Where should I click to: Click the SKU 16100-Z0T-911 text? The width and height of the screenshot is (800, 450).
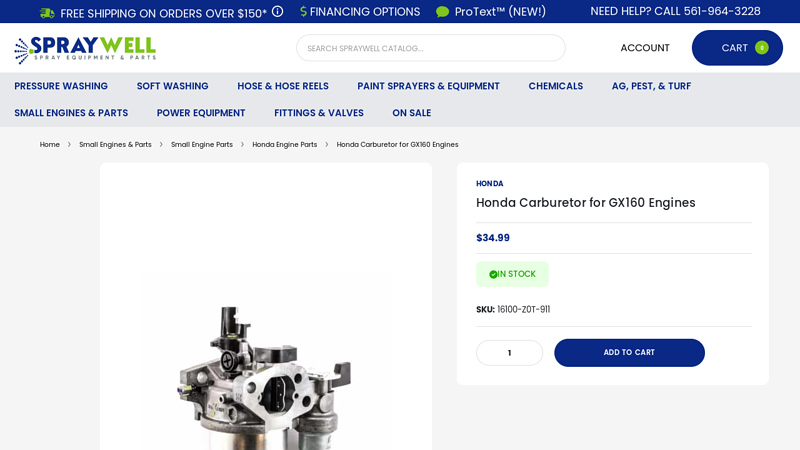(x=513, y=309)
